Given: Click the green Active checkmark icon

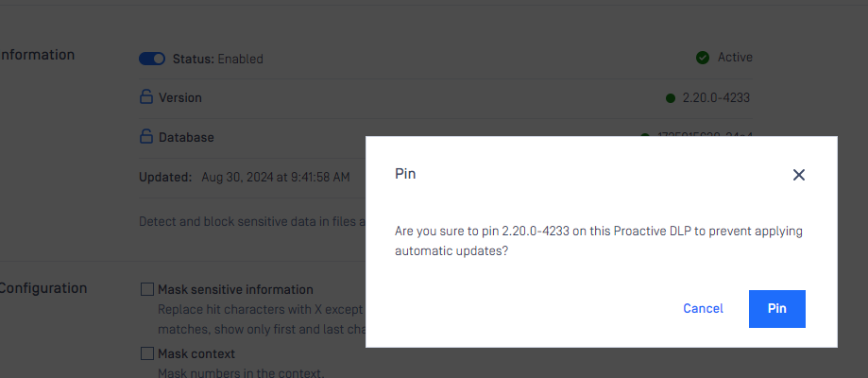Looking at the screenshot, I should [x=703, y=58].
